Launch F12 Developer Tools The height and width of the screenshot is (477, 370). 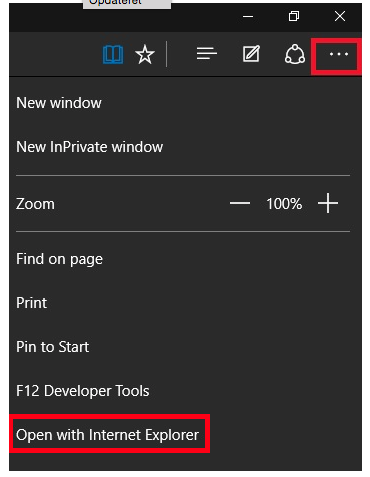(83, 391)
